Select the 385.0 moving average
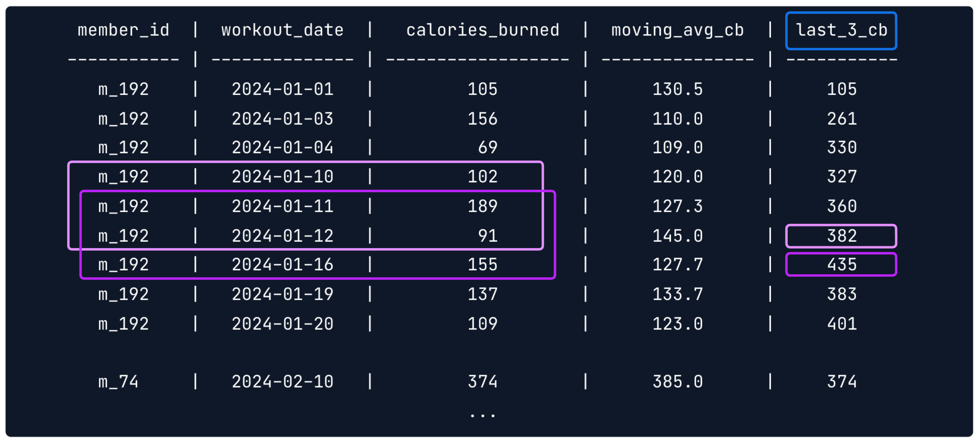This screenshot has height=444, width=980. [677, 382]
